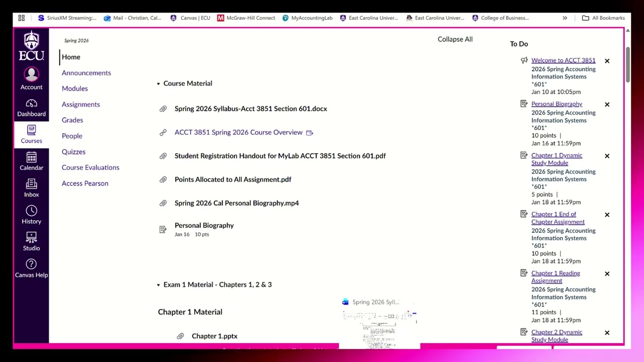Collapse the Course Material module
The width and height of the screenshot is (644, 362).
click(158, 83)
